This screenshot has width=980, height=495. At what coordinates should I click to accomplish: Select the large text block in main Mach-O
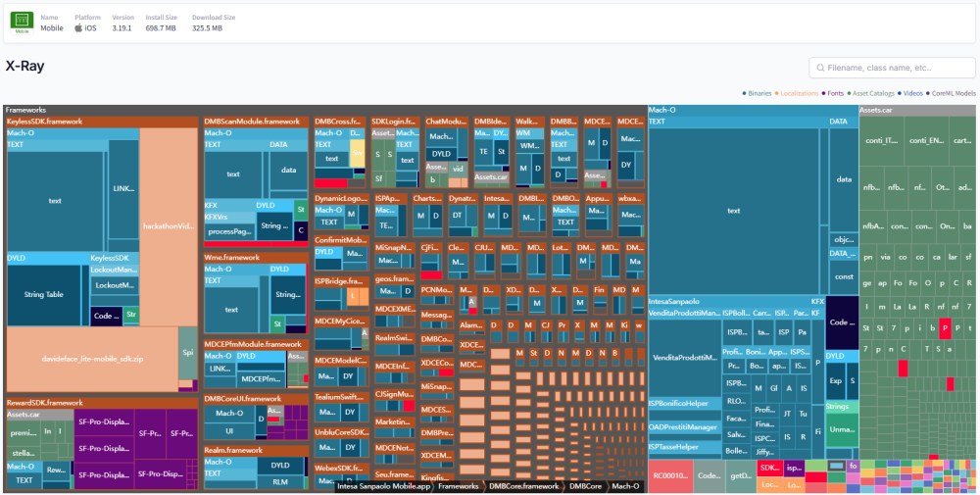tap(734, 211)
